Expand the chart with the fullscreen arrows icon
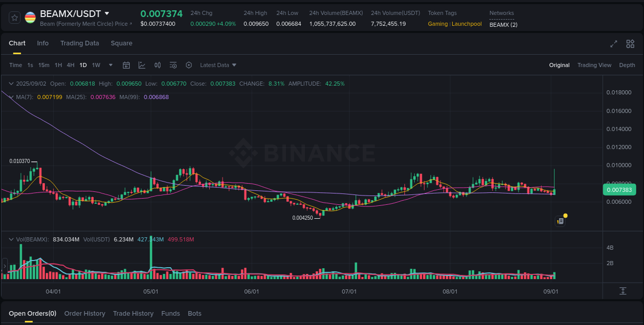 (x=613, y=44)
